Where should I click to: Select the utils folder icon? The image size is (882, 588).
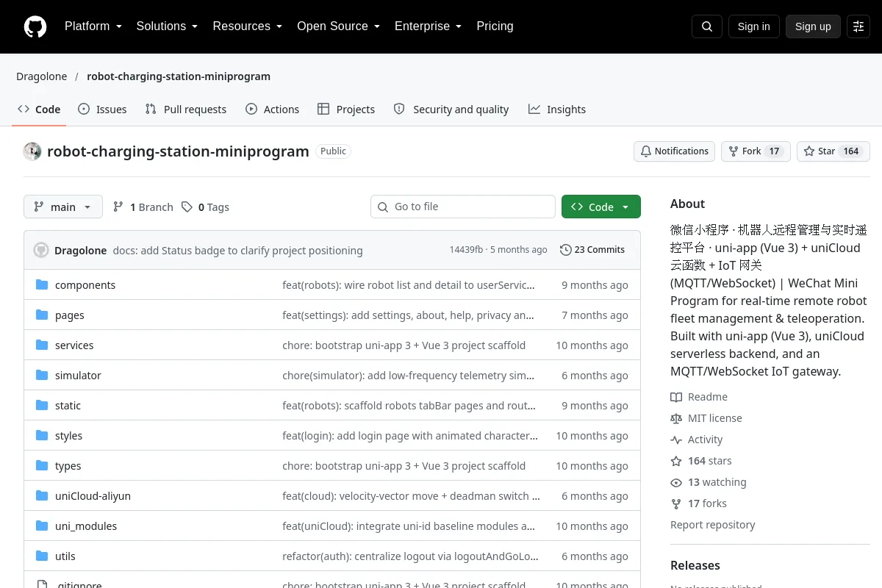coord(42,556)
